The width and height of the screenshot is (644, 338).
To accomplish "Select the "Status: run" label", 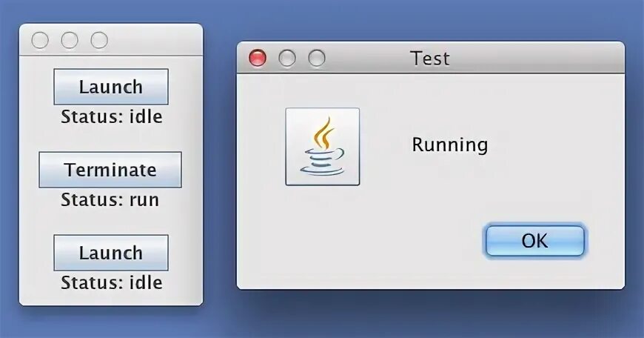I will pos(110,199).
